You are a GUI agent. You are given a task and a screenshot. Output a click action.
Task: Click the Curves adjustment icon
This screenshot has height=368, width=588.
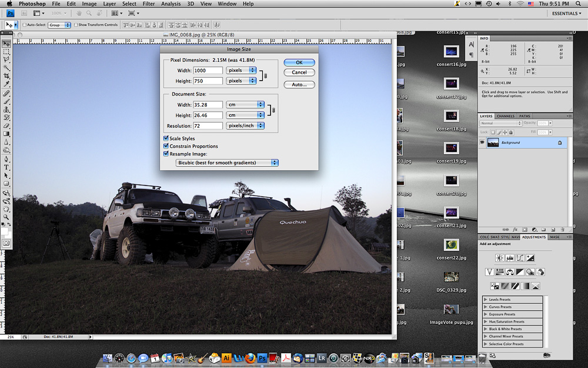pos(520,258)
